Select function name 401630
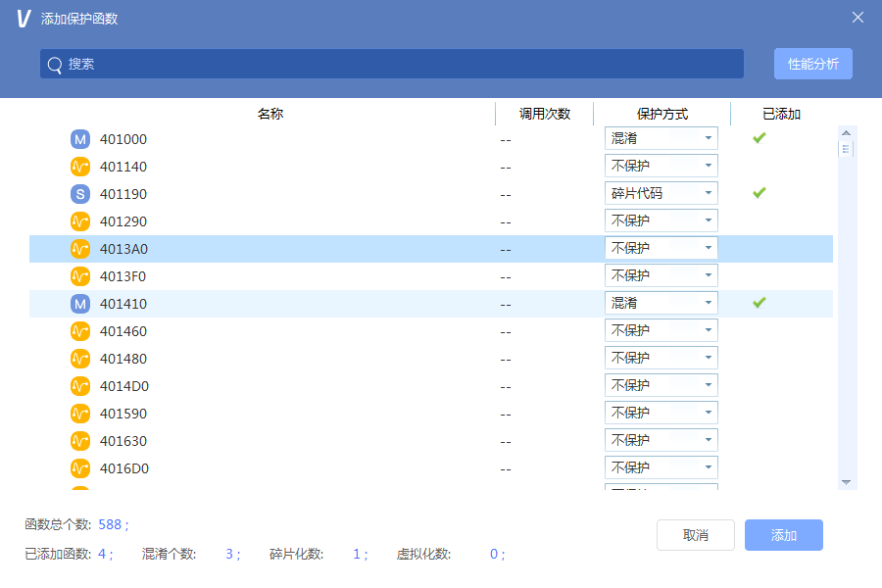Screen dimensions: 882x588 coord(123,441)
